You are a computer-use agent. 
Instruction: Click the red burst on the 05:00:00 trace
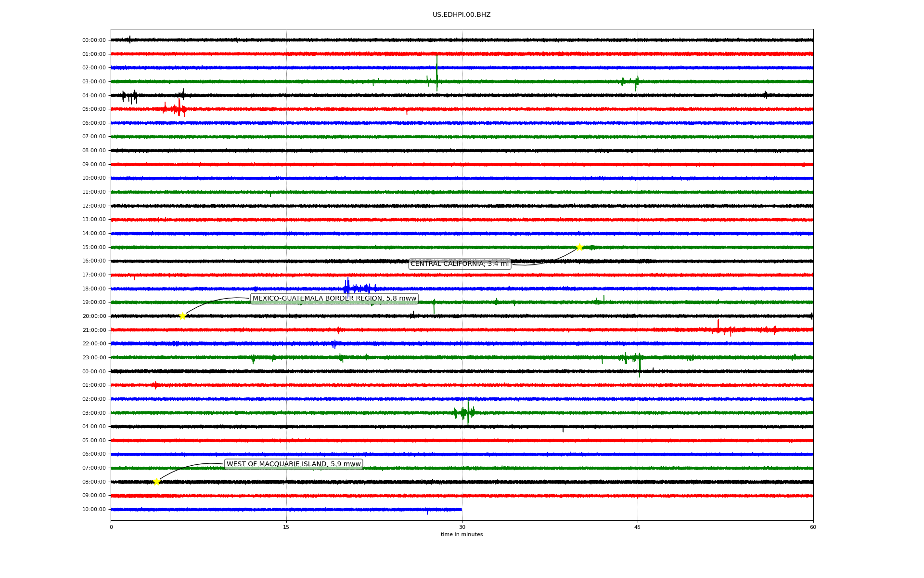pos(179,109)
